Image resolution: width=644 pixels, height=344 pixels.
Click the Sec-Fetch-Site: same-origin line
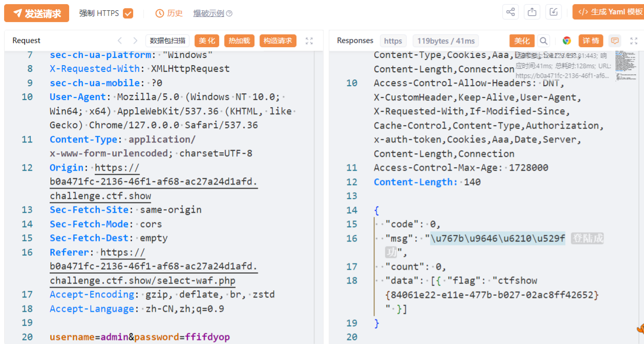click(x=125, y=210)
